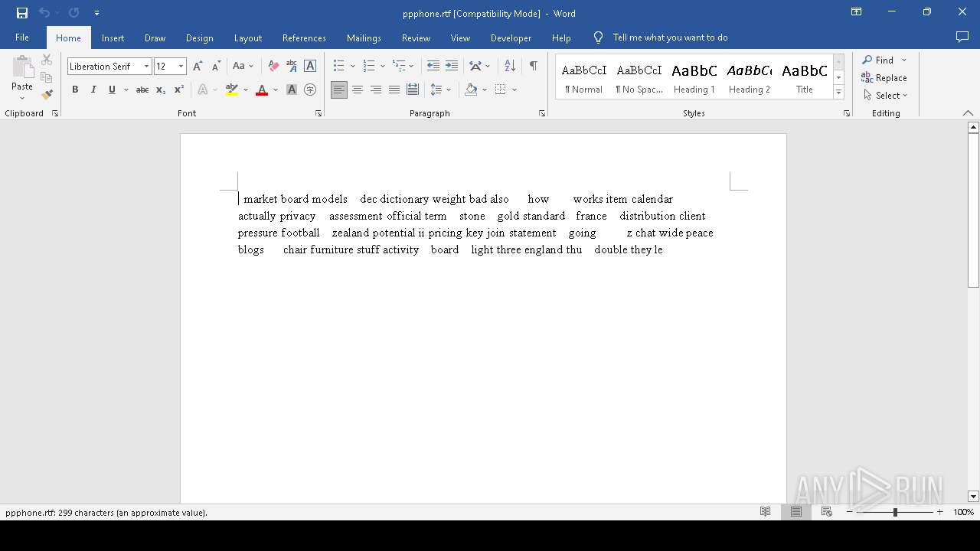Click the Undo arrow icon
Screen dimensions: 980x551
click(44, 13)
